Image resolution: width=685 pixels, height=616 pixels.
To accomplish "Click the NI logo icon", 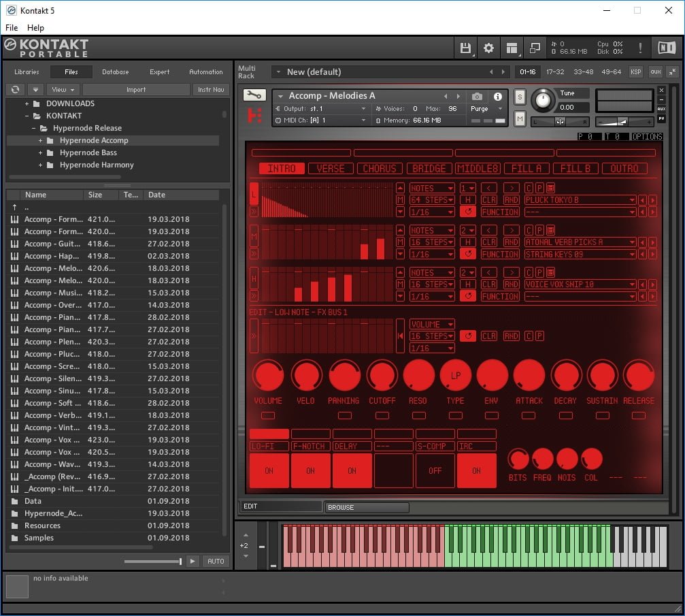I will 667,47.
